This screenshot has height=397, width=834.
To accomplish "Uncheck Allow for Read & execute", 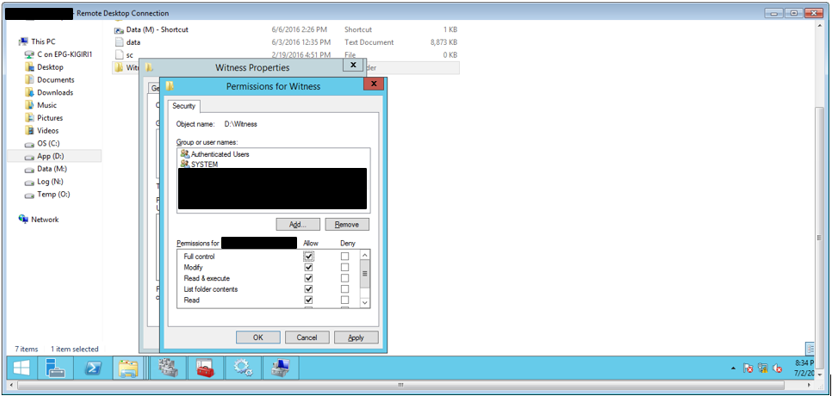I will pyautogui.click(x=308, y=278).
